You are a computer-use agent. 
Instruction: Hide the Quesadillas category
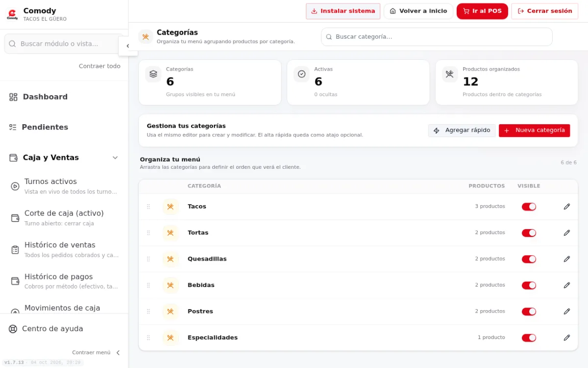[x=529, y=259]
